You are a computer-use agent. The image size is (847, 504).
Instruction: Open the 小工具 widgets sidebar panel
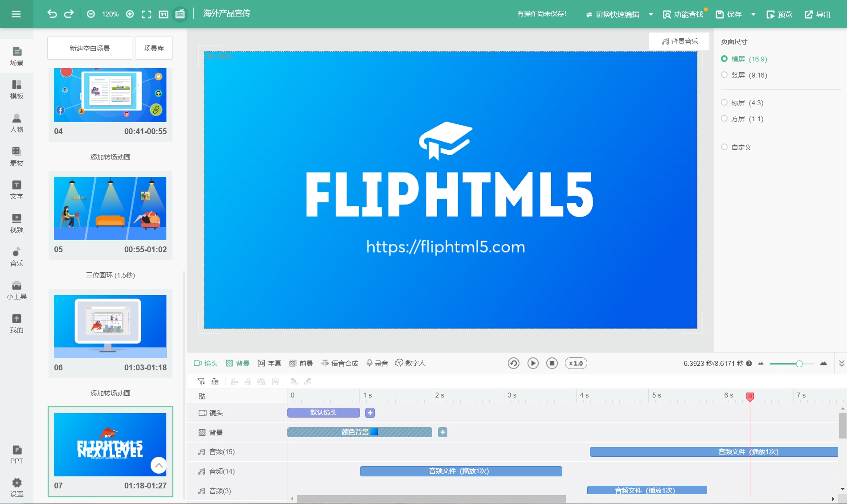point(16,291)
